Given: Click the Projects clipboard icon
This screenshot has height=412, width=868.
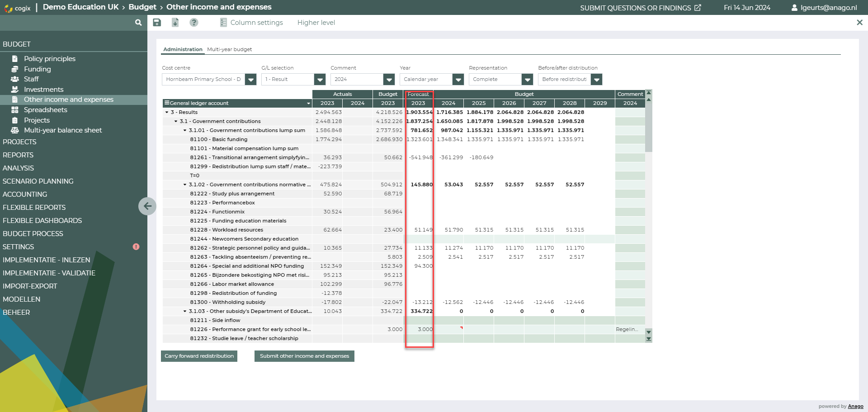Looking at the screenshot, I should pyautogui.click(x=15, y=120).
